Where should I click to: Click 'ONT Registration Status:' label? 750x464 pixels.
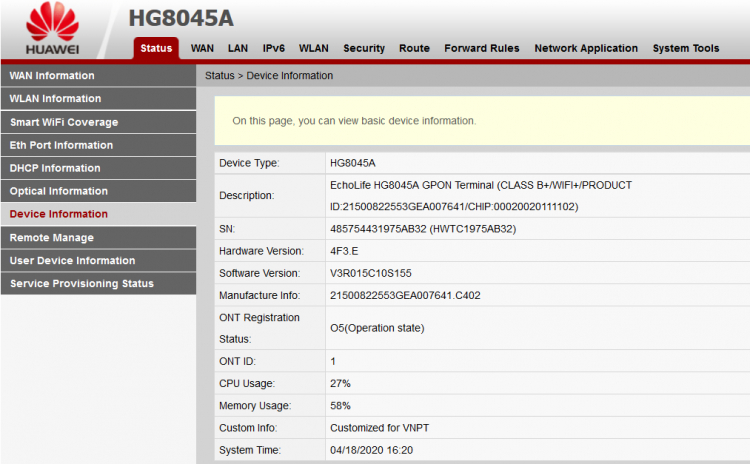click(x=259, y=328)
